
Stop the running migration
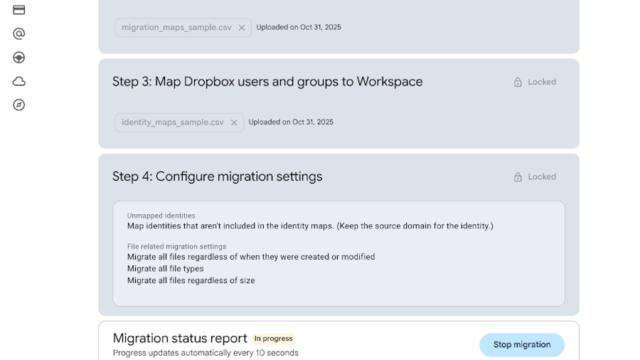point(522,345)
